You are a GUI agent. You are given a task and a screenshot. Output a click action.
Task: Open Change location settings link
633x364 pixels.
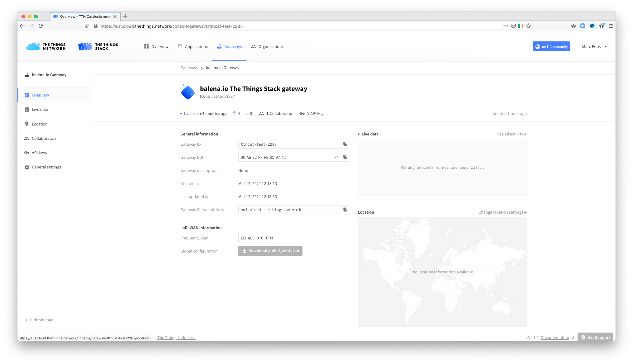coord(502,212)
